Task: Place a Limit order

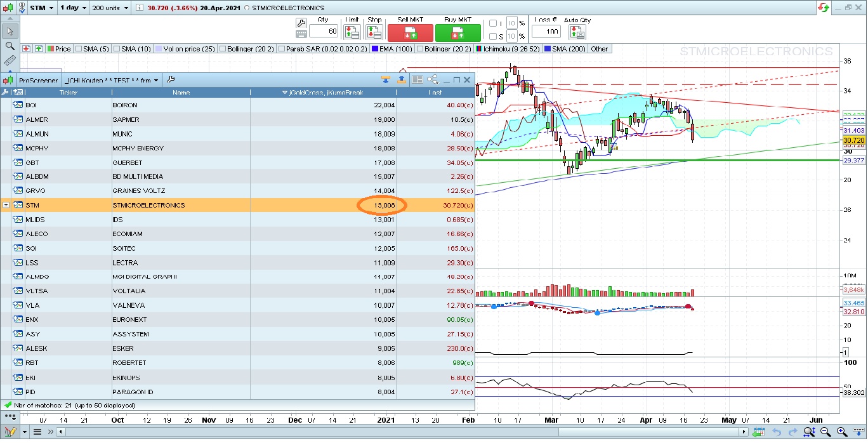Action: click(x=352, y=32)
